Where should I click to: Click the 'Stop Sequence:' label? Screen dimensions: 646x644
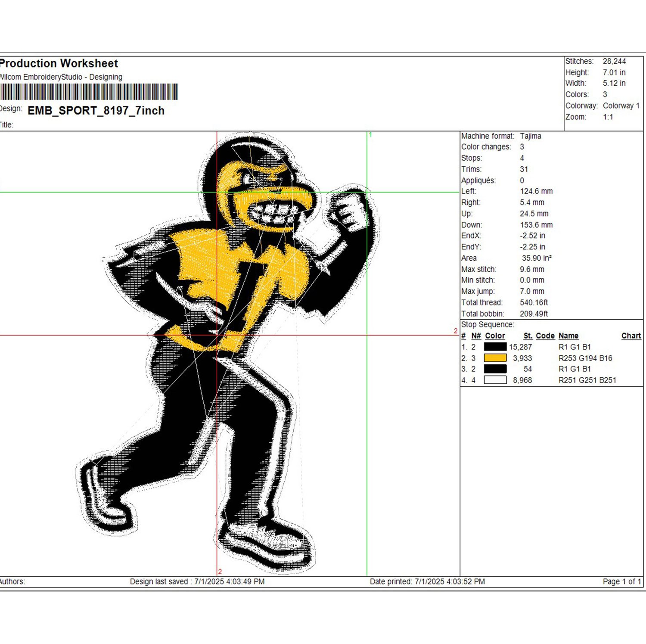[x=488, y=324]
